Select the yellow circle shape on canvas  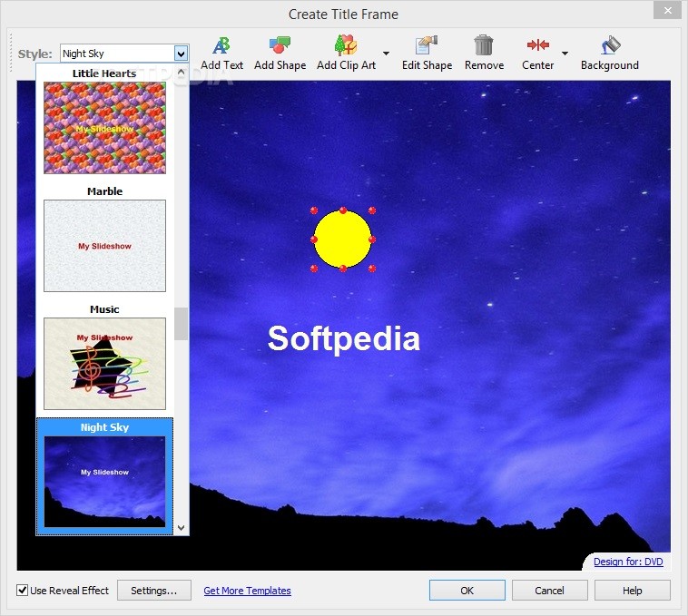343,239
